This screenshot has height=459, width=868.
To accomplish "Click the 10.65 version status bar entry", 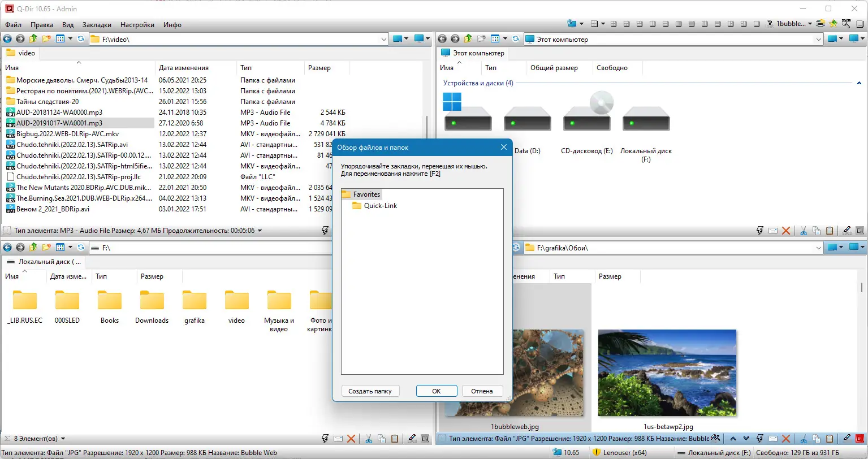I will coord(566,453).
